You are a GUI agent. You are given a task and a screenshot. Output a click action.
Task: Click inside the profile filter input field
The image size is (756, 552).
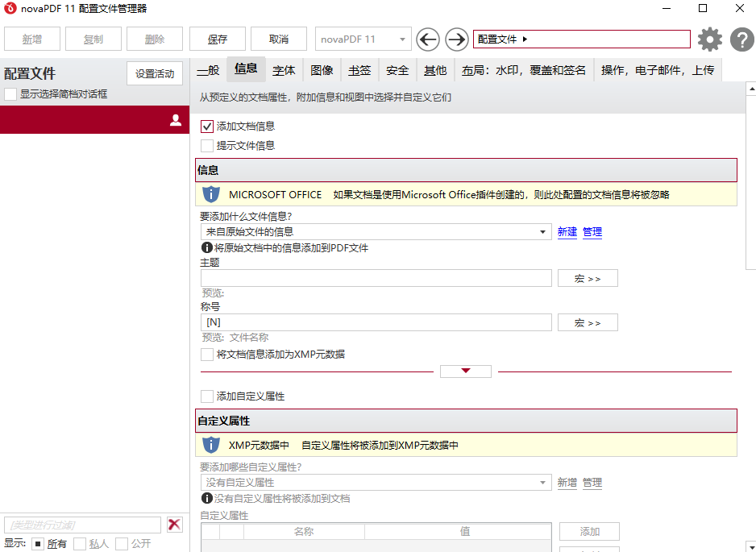81,524
